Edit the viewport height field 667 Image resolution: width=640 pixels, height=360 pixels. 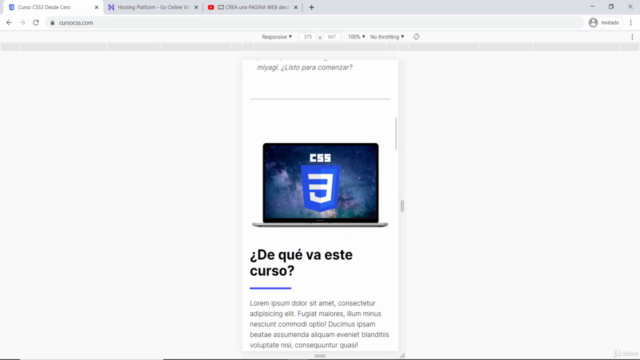click(x=332, y=37)
